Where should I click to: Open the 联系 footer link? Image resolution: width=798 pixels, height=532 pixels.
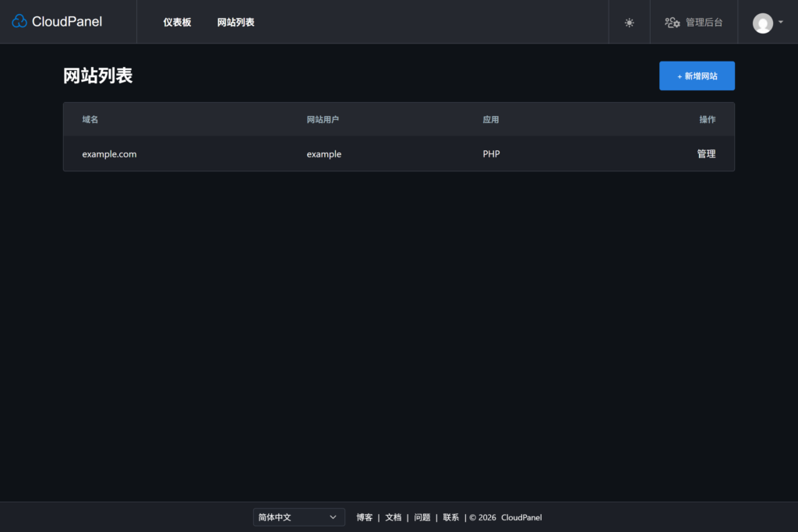click(x=451, y=517)
